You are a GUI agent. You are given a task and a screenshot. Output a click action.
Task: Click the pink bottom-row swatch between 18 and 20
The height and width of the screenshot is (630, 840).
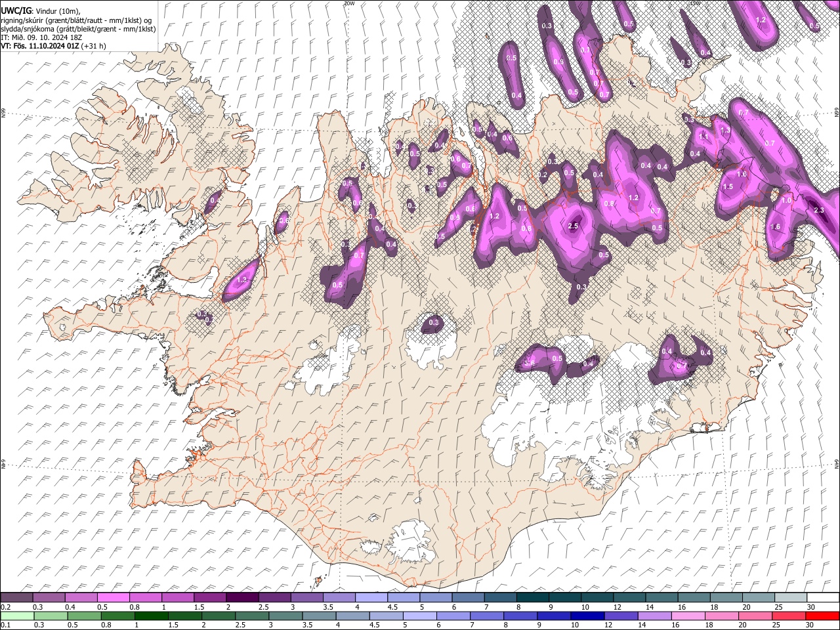[x=726, y=616]
